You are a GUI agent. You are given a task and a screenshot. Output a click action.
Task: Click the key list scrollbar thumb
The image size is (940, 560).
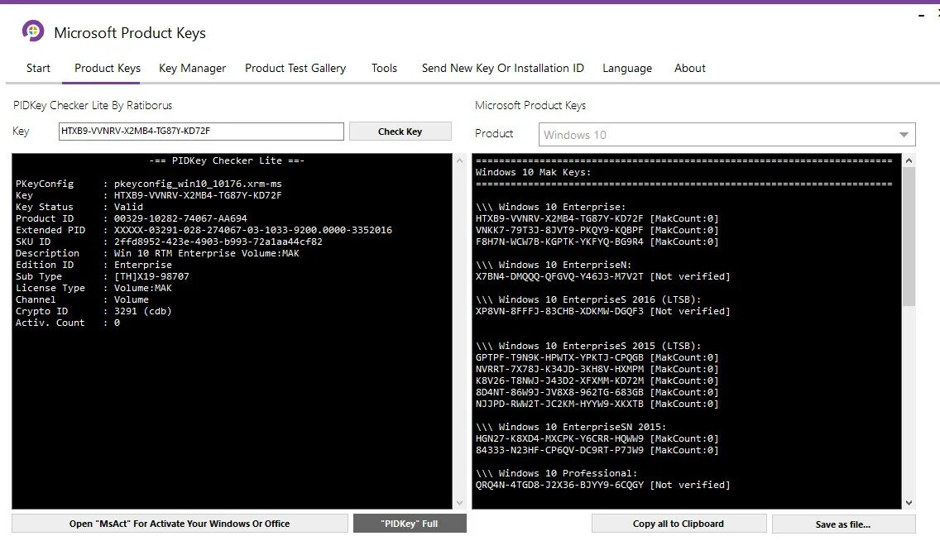point(909,237)
